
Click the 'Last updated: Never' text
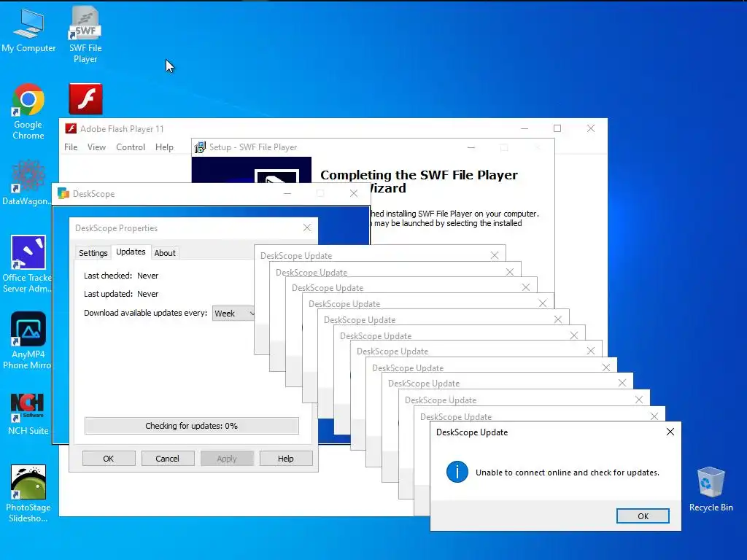pos(121,294)
